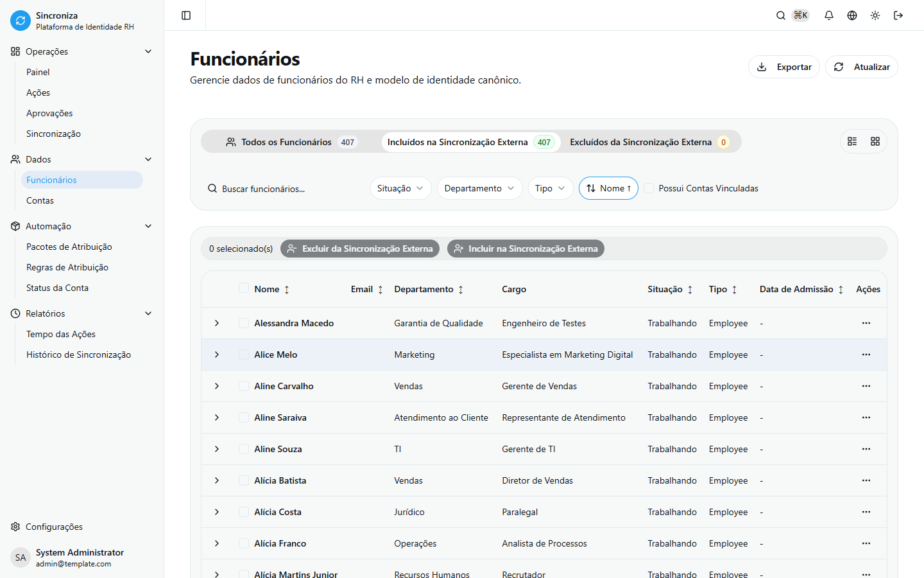Collapse the sidebar with the panel icon
Screen dimensions: 924x578
[x=185, y=15]
